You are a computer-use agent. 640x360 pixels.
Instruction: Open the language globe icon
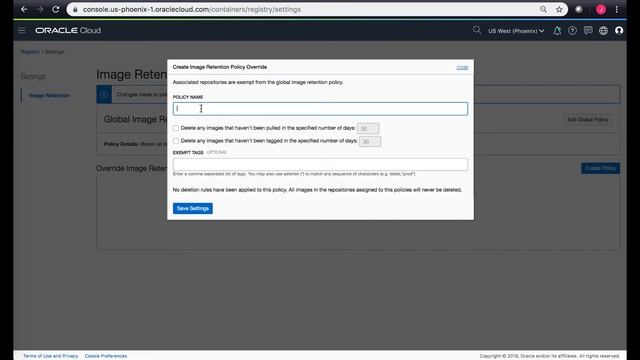[603, 31]
